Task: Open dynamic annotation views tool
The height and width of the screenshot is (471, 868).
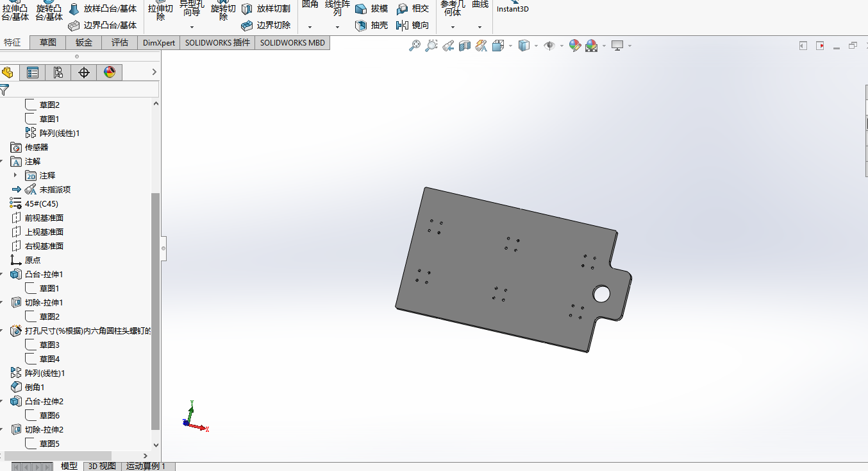Action: coord(481,46)
